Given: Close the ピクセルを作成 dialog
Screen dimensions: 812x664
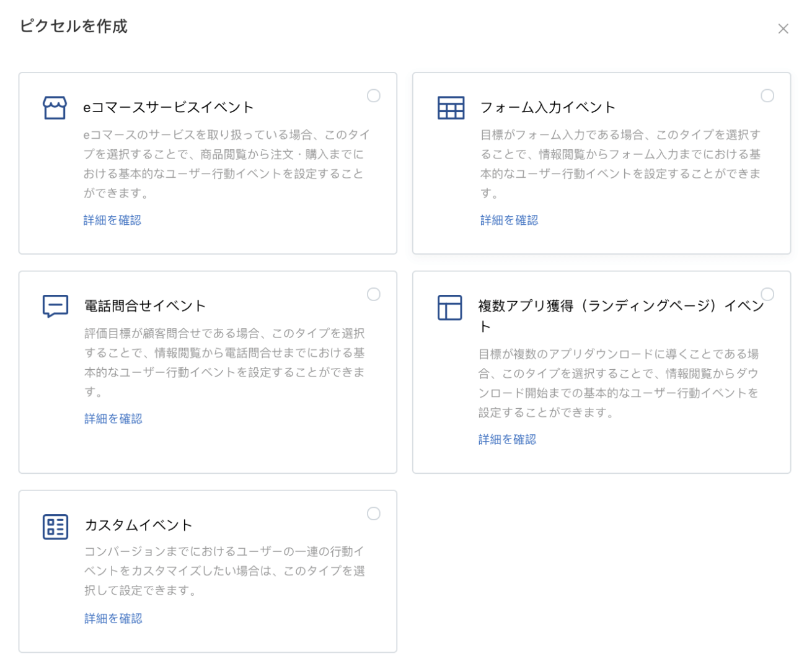Looking at the screenshot, I should coord(783,28).
